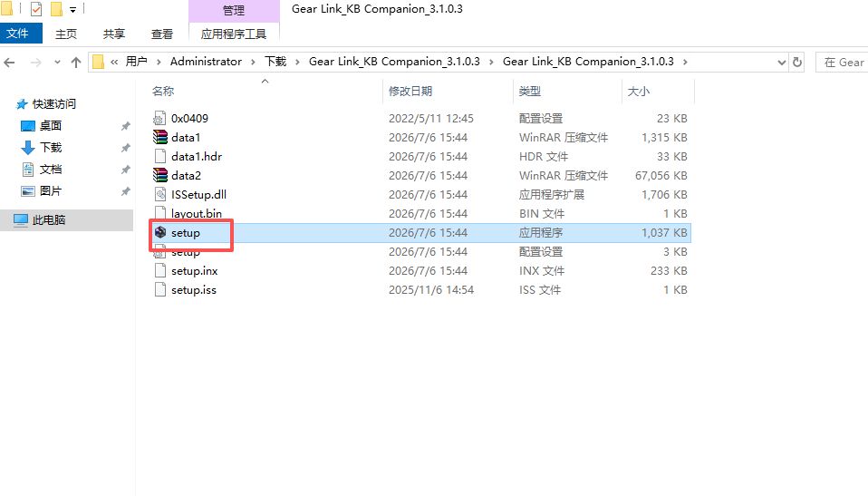Open the 文件 ribbon tab

[x=21, y=34]
